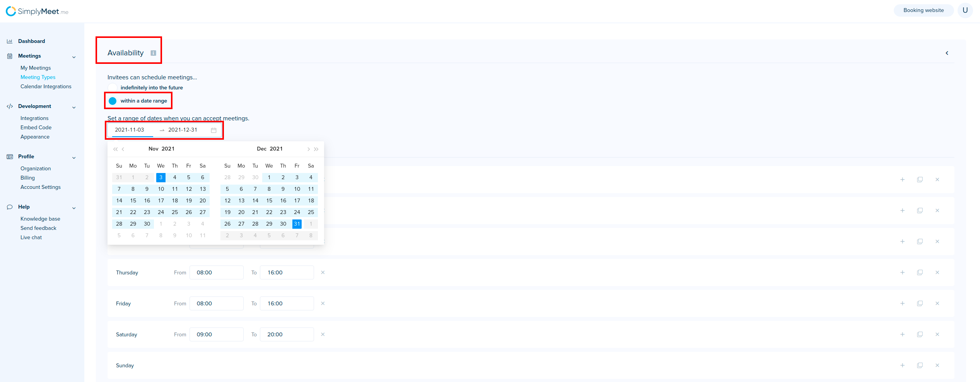This screenshot has height=382, width=980.
Task: Add a time slot for Thursday
Action: click(902, 272)
